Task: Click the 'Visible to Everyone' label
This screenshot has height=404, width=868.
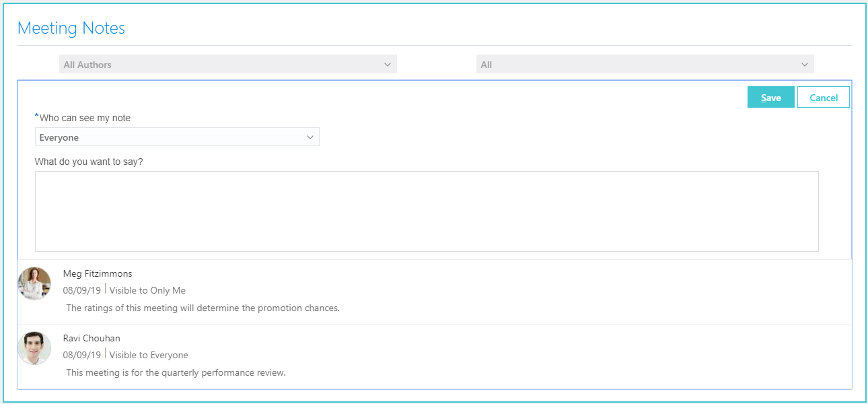Action: tap(149, 356)
